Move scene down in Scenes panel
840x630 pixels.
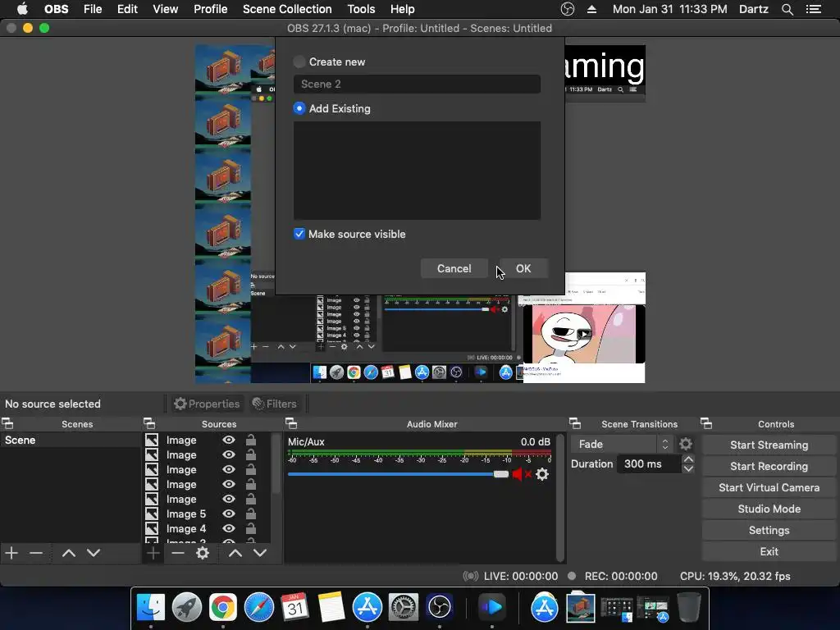[x=94, y=553]
